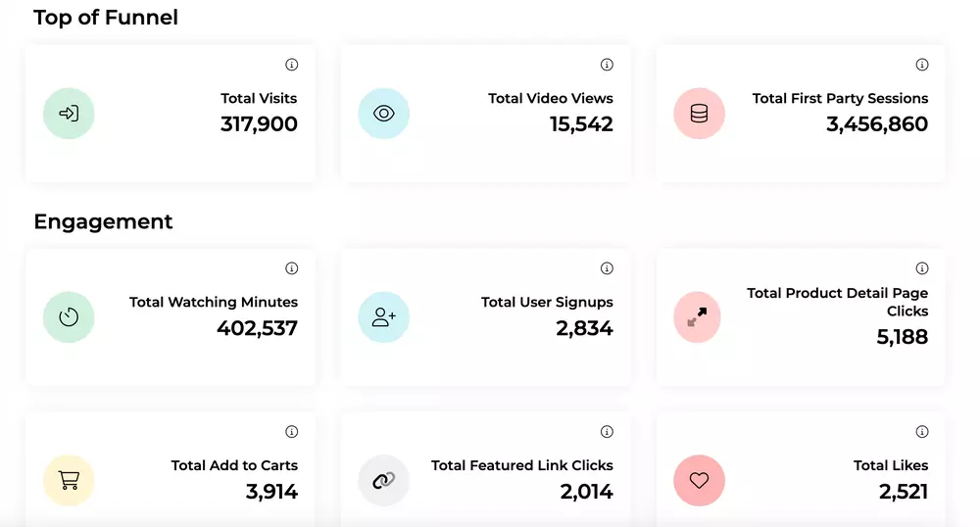The image size is (980, 527).
Task: Click the add-user signups icon
Action: coord(384,317)
